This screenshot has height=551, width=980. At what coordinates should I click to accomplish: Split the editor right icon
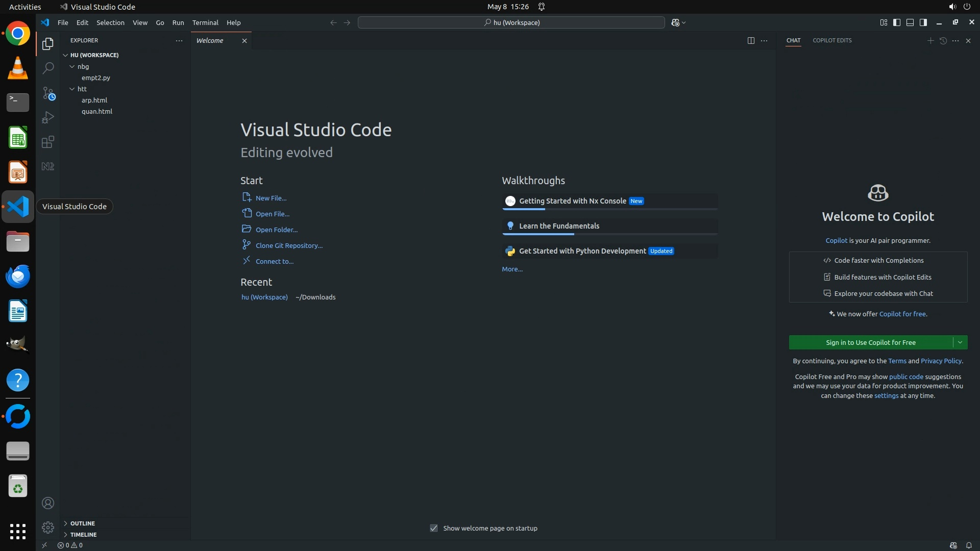point(751,40)
